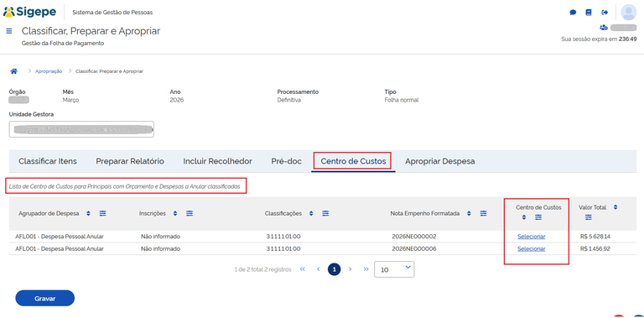The width and height of the screenshot is (644, 318).
Task: Click '1 de 2 total 2 registros' text
Action: tap(262, 270)
